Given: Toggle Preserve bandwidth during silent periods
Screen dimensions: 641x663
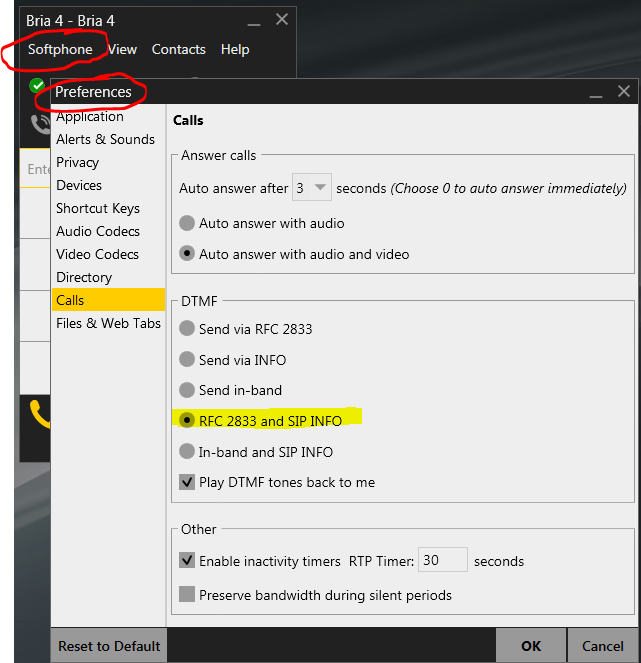Looking at the screenshot, I should [187, 594].
